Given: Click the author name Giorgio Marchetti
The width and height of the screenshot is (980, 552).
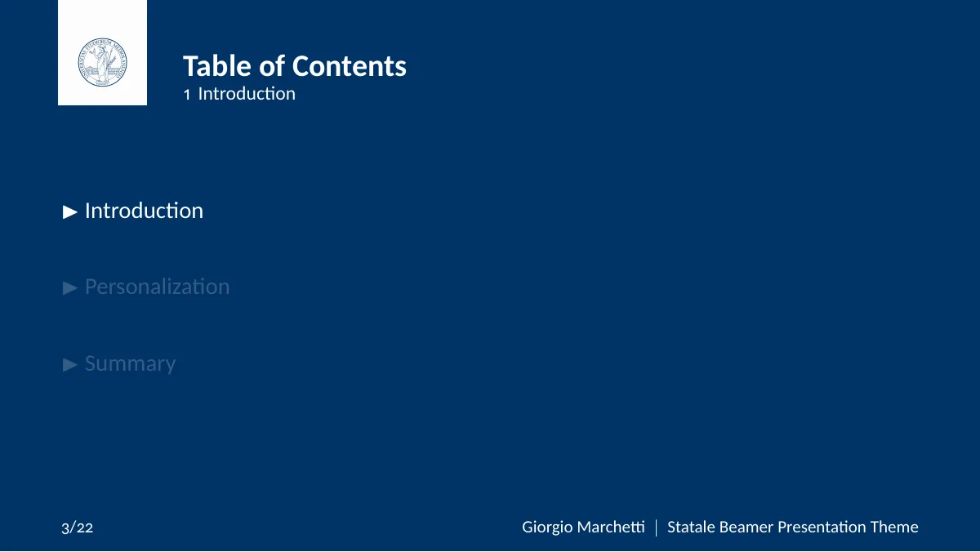Looking at the screenshot, I should pos(583,528).
